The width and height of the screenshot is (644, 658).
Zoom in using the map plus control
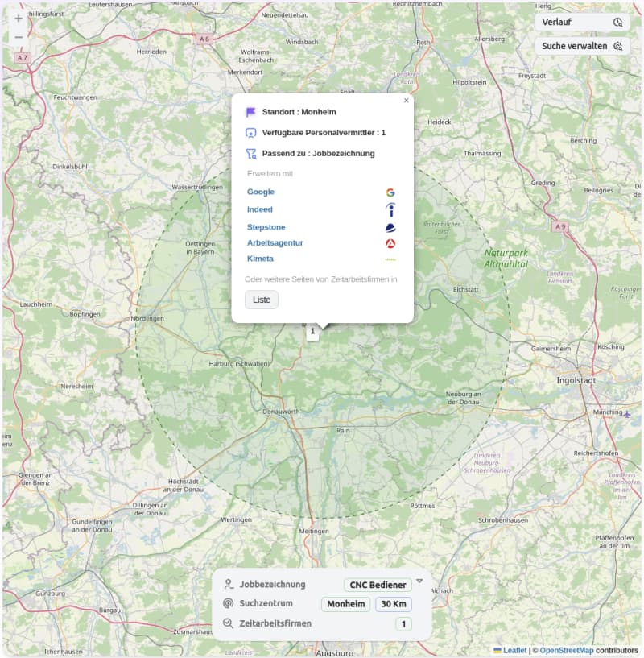click(x=18, y=18)
